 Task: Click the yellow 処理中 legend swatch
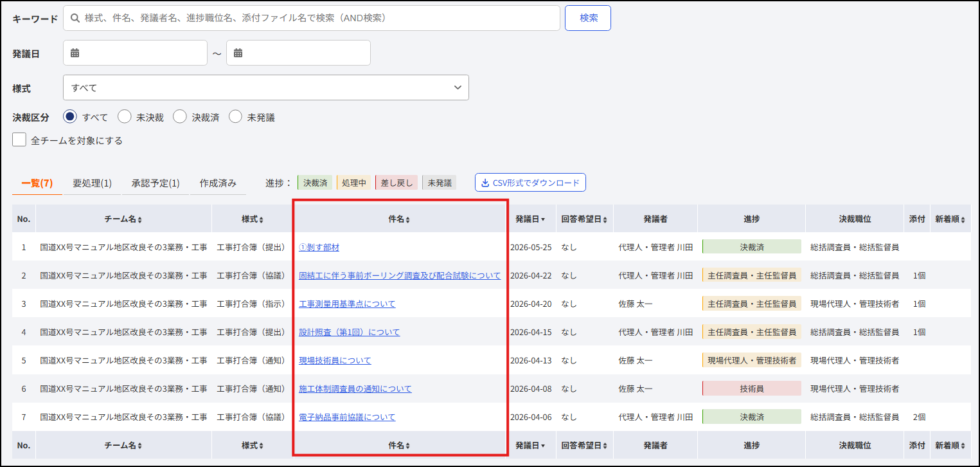354,183
